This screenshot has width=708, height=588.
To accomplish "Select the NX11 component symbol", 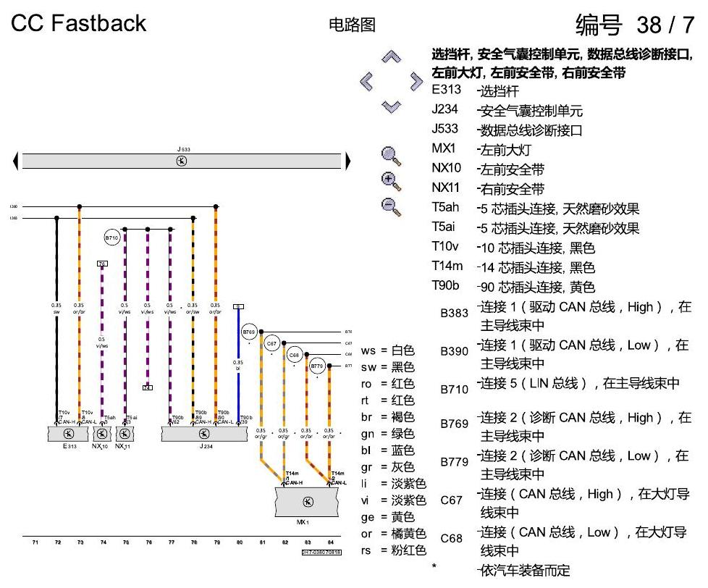I will (x=125, y=434).
